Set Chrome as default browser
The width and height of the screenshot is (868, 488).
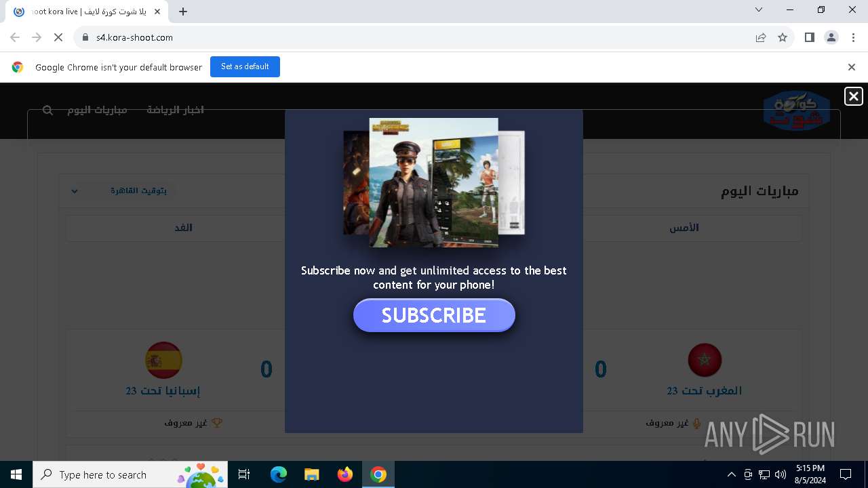pyautogui.click(x=245, y=66)
